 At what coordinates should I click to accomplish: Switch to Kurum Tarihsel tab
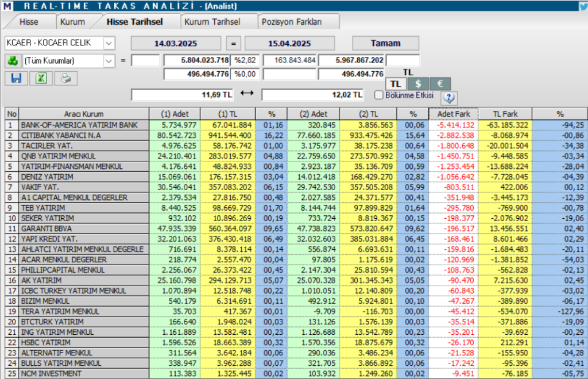coord(212,22)
